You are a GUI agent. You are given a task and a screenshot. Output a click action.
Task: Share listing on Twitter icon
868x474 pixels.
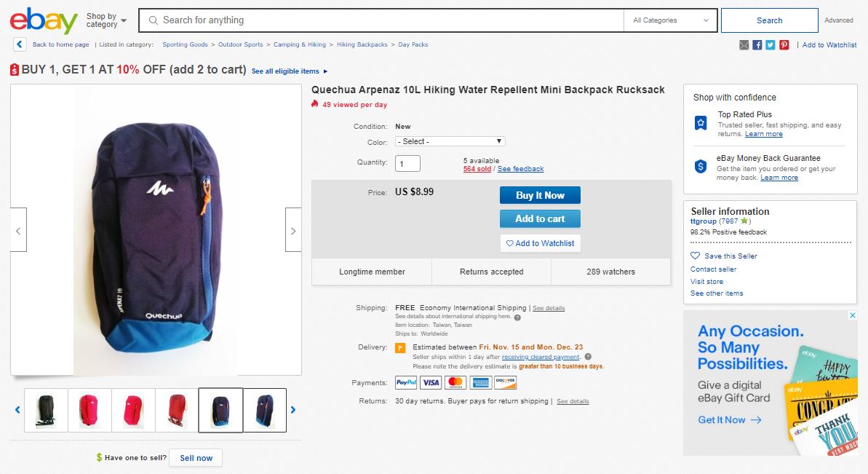coord(771,45)
